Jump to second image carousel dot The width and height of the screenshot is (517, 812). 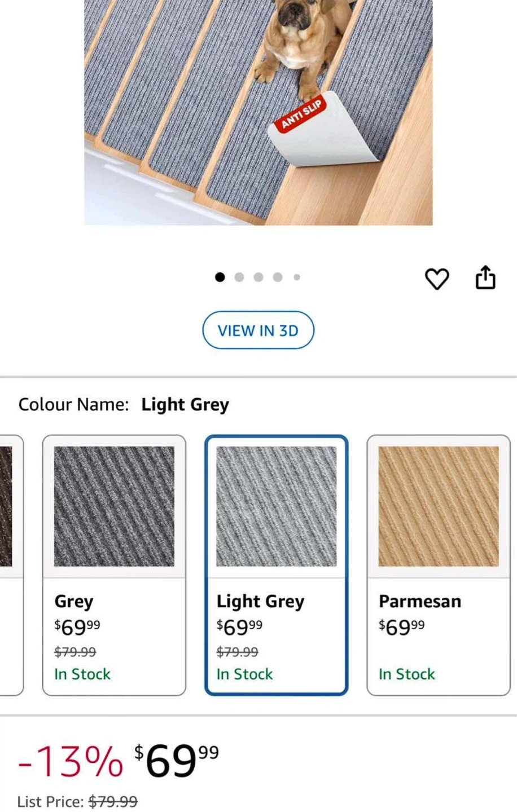[x=239, y=277]
